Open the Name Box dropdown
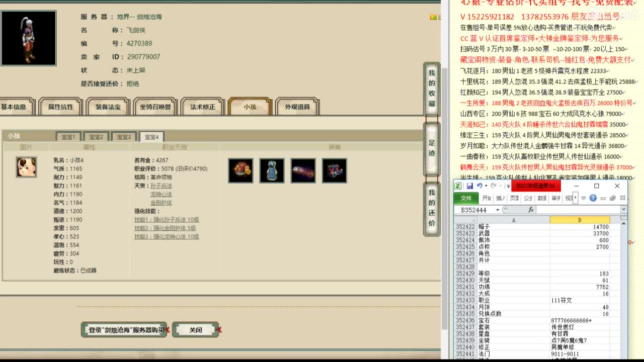The width and height of the screenshot is (644, 362). pyautogui.click(x=497, y=210)
